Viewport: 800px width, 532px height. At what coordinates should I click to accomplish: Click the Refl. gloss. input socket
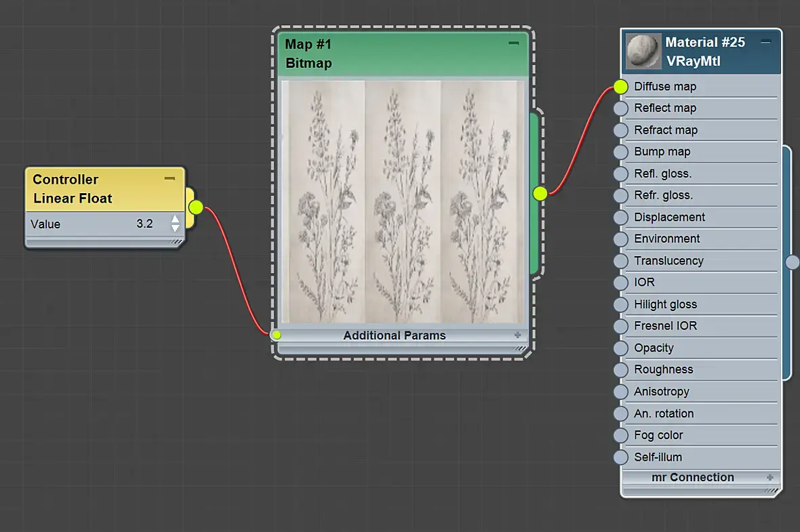[620, 174]
